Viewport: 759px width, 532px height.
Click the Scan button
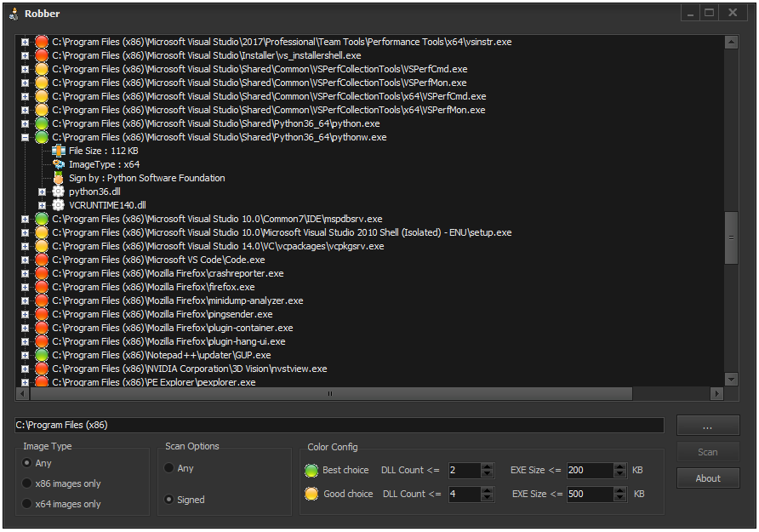click(x=708, y=452)
